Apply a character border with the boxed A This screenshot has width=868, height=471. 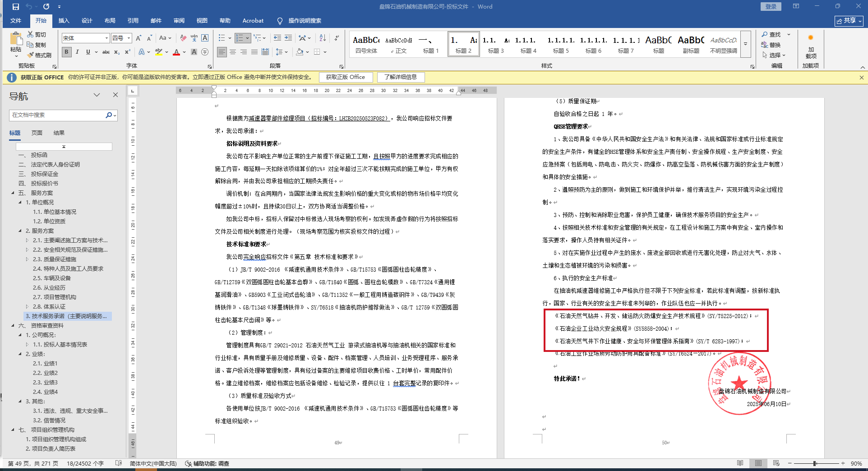click(205, 38)
